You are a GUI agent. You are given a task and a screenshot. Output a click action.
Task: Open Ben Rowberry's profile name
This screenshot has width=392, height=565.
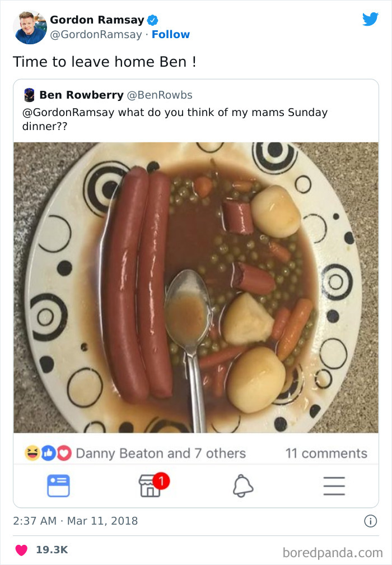click(x=81, y=95)
